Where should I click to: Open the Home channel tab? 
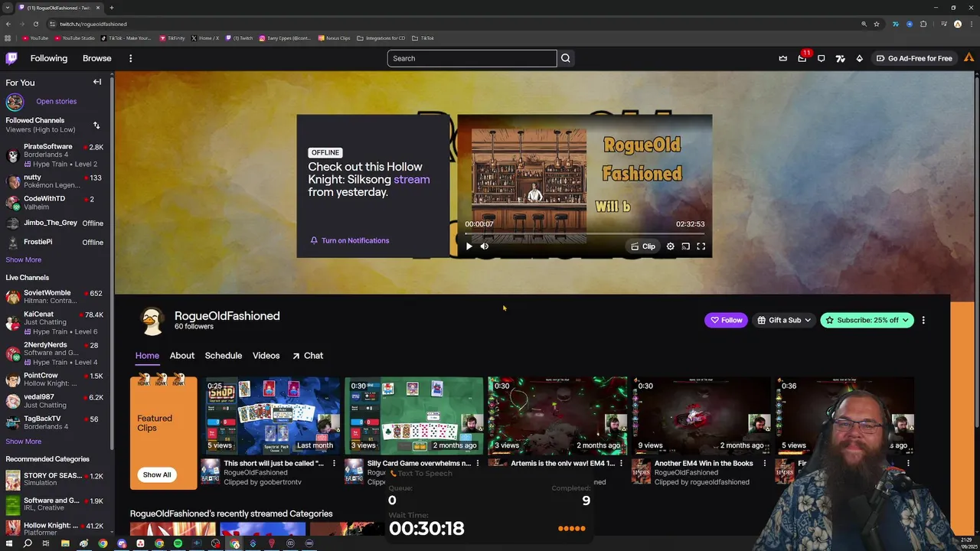point(147,355)
